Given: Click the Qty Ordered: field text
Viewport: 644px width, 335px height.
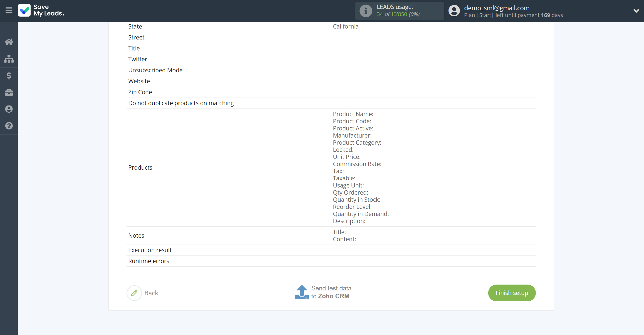Looking at the screenshot, I should [351, 193].
